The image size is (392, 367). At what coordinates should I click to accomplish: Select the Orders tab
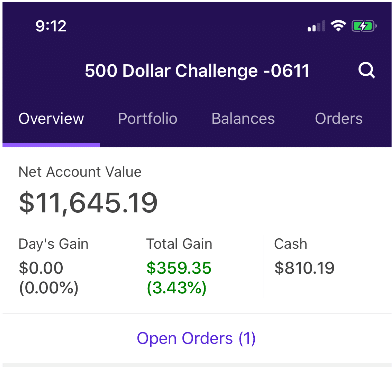point(339,119)
